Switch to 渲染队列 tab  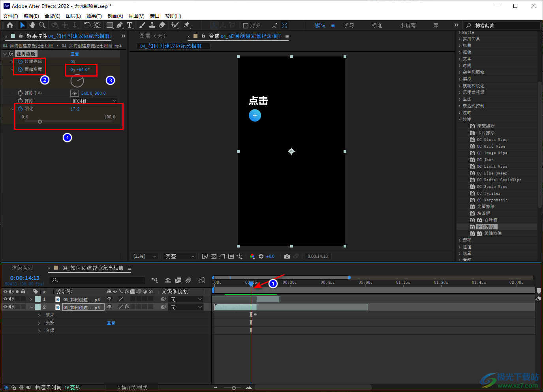[x=23, y=268]
